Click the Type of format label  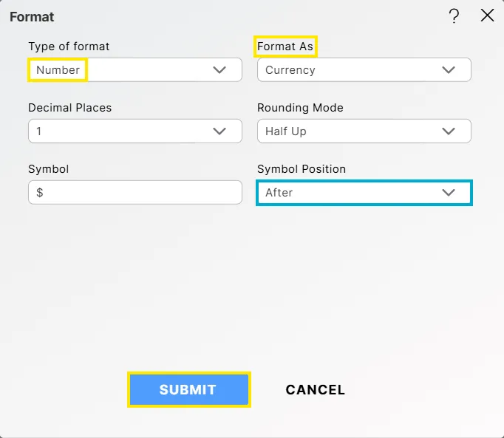69,47
